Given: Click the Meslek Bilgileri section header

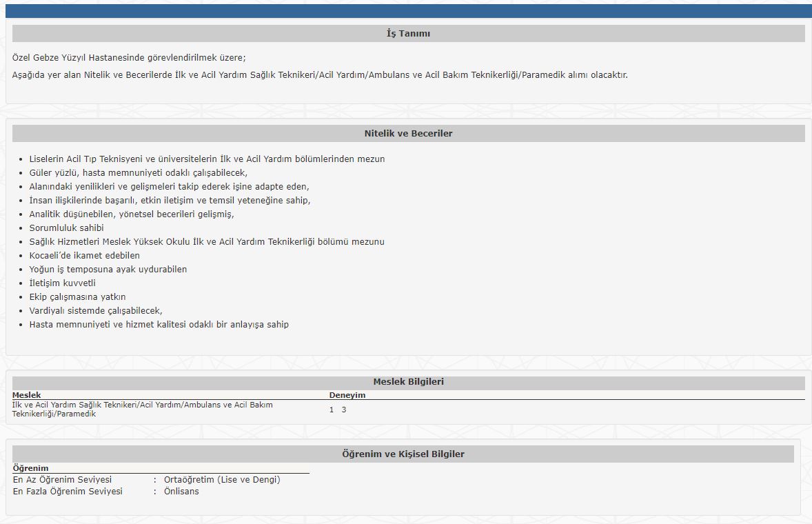Looking at the screenshot, I should pyautogui.click(x=408, y=381).
